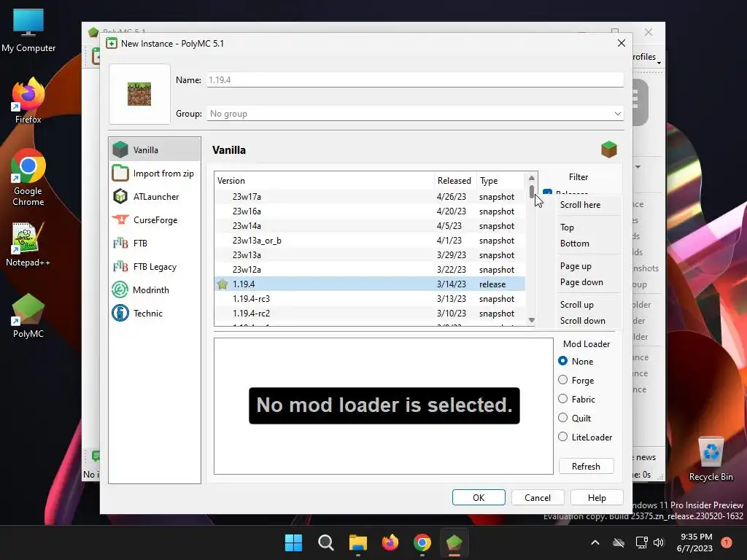Image resolution: width=747 pixels, height=560 pixels.
Task: Choose Import from zip option
Action: pos(155,174)
